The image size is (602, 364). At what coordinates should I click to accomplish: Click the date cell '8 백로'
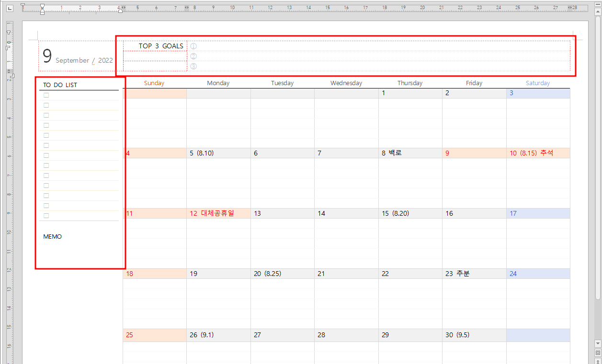410,154
